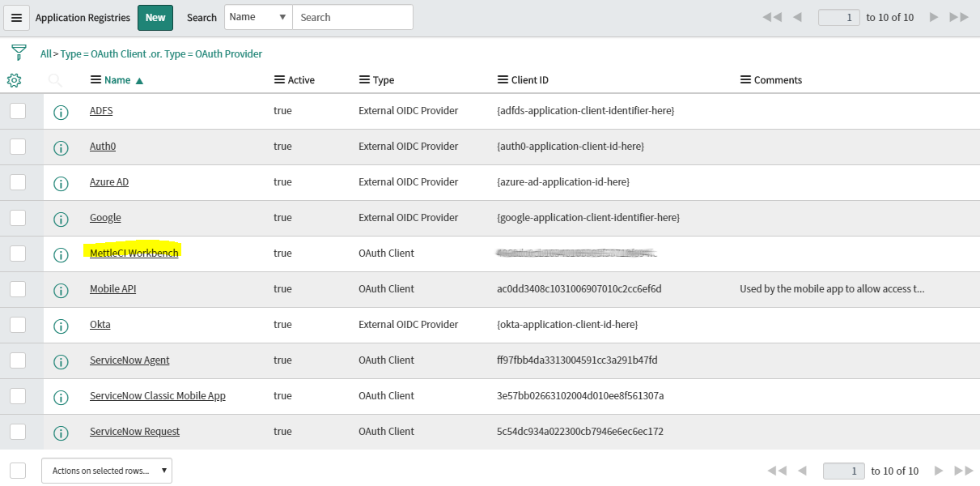The image size is (980, 486).
Task: Open the Client ID column menu icon
Action: click(503, 80)
